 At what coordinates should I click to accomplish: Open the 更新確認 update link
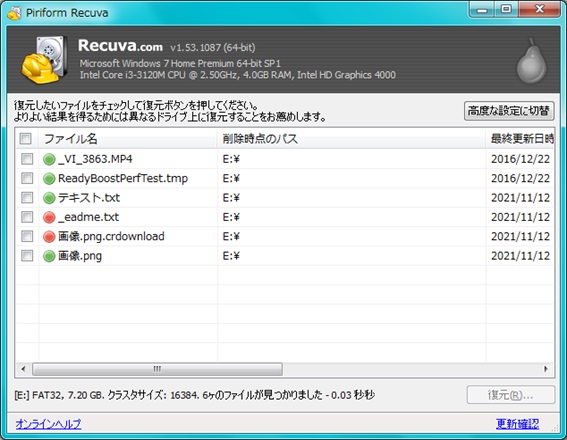click(517, 424)
